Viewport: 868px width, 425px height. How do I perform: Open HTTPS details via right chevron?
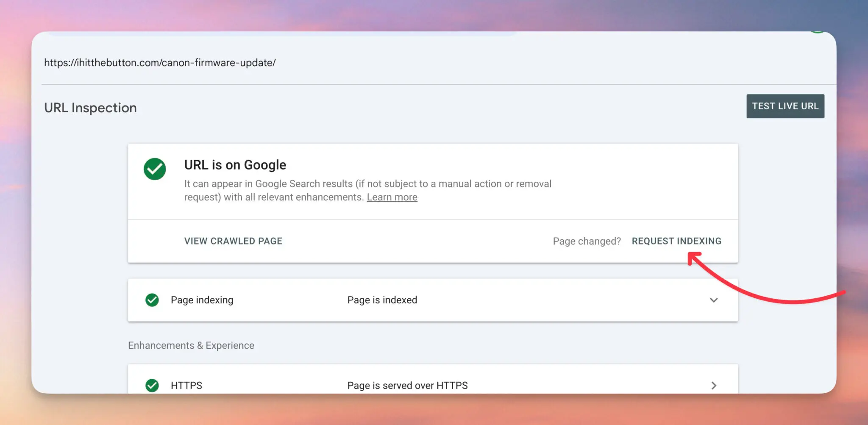click(x=714, y=386)
